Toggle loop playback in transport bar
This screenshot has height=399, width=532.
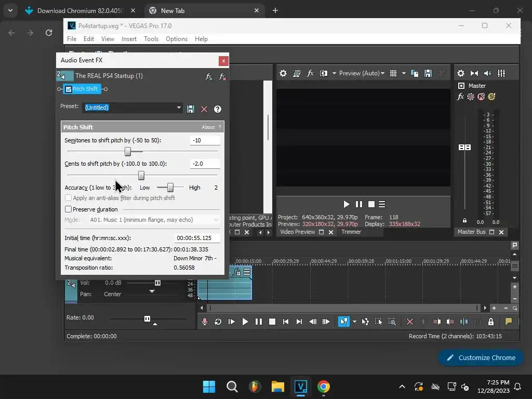pyautogui.click(x=218, y=322)
